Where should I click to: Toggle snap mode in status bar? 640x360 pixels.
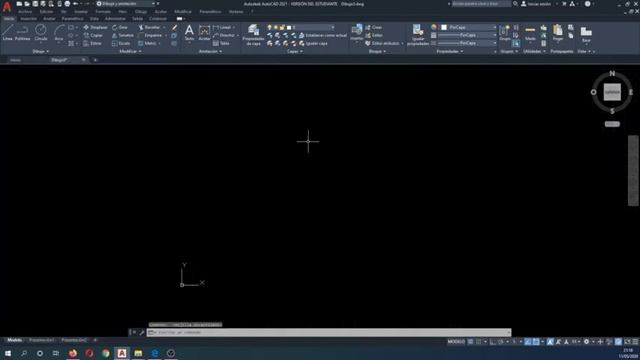(478, 342)
